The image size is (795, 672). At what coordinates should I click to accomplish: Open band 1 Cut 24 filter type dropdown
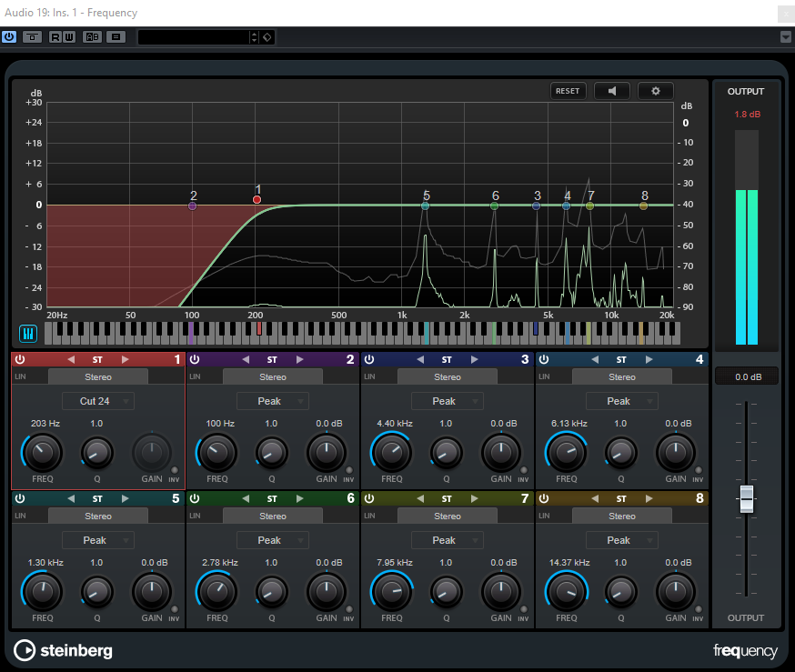click(x=98, y=401)
